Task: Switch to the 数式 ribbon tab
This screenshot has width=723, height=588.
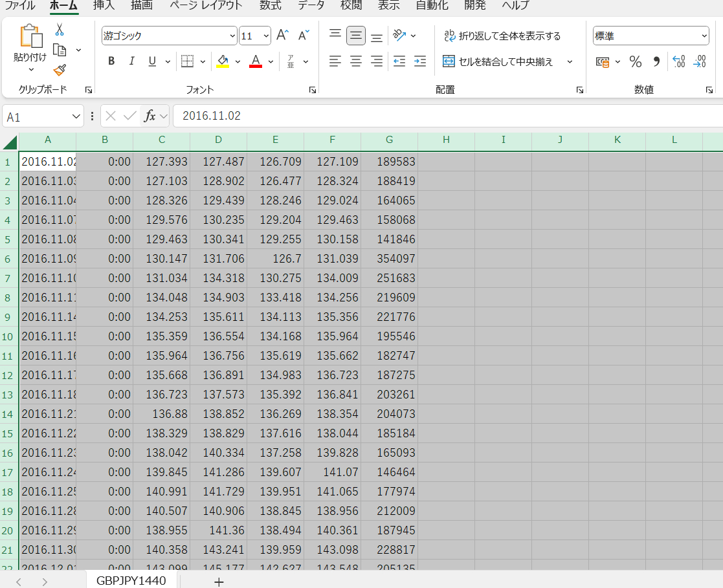Action: 271,5
